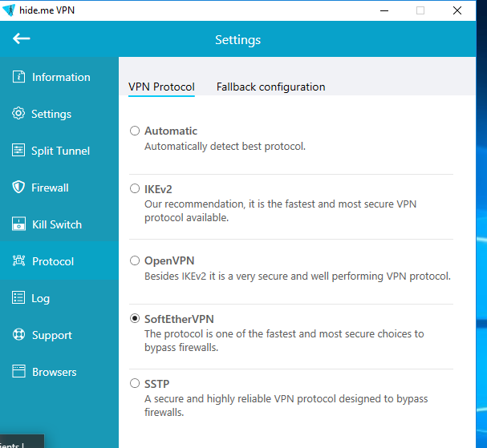
Task: Click the hide.me VPN logo in title bar
Action: pos(9,10)
